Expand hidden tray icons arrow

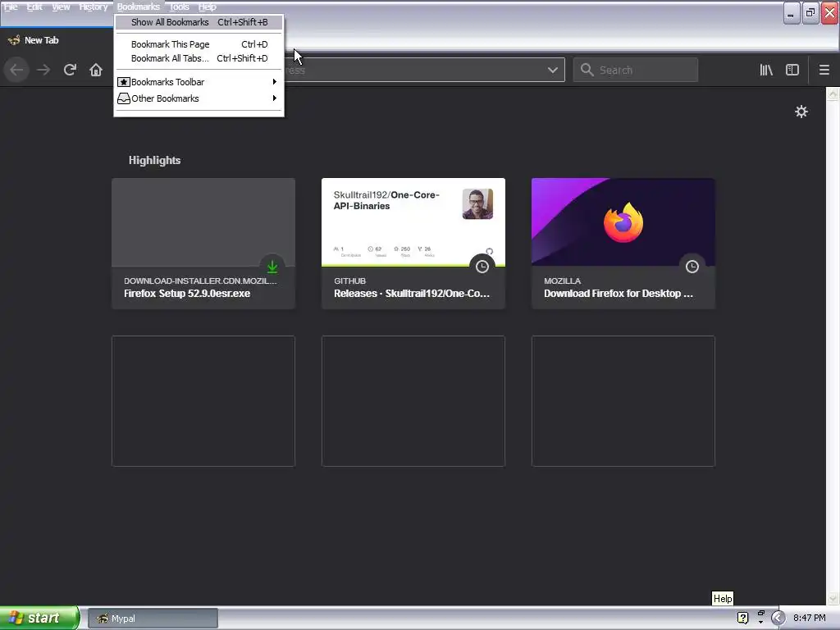pyautogui.click(x=778, y=618)
